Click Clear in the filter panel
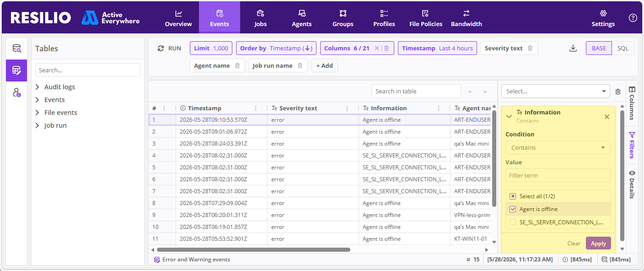Image resolution: width=644 pixels, height=271 pixels. click(574, 244)
